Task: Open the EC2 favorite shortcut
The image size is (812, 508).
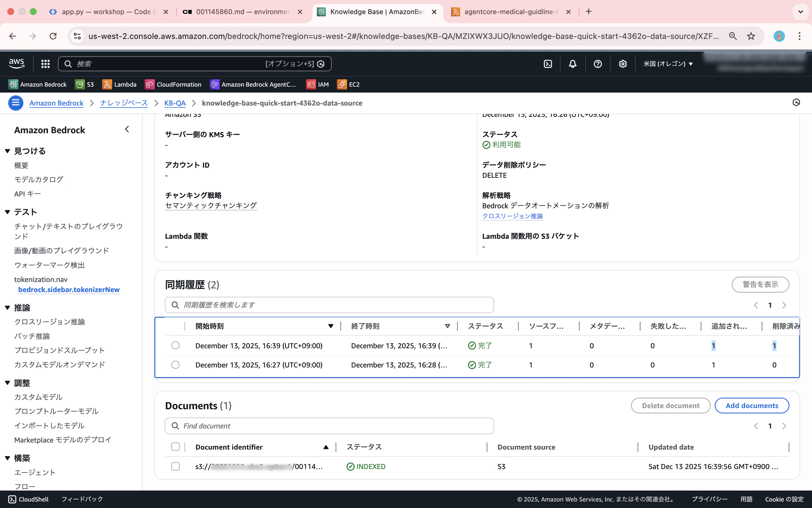Action: tap(348, 84)
